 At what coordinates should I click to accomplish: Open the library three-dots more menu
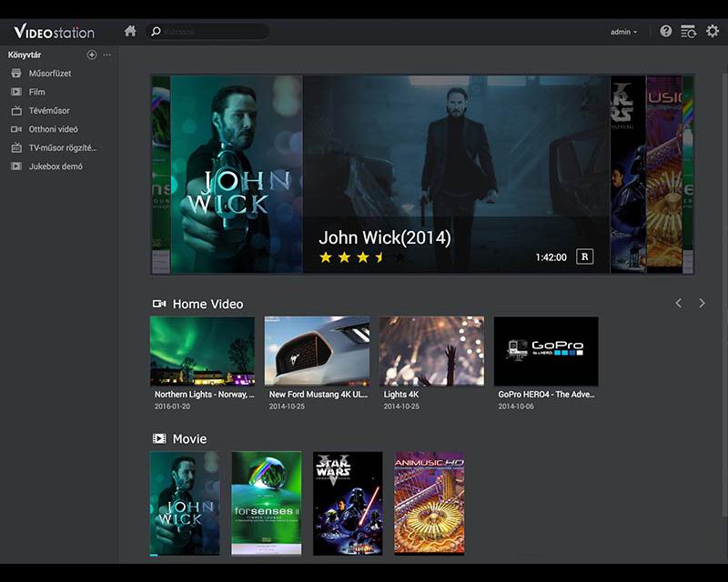[x=107, y=55]
